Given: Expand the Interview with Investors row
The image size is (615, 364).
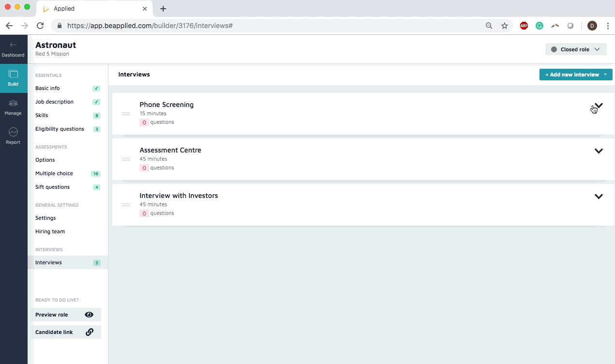Looking at the screenshot, I should pos(599,197).
